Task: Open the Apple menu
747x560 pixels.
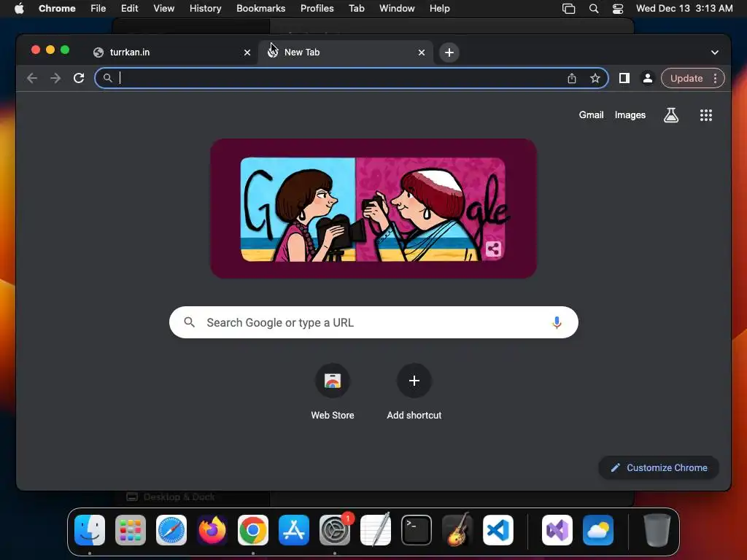Action: 19,9
